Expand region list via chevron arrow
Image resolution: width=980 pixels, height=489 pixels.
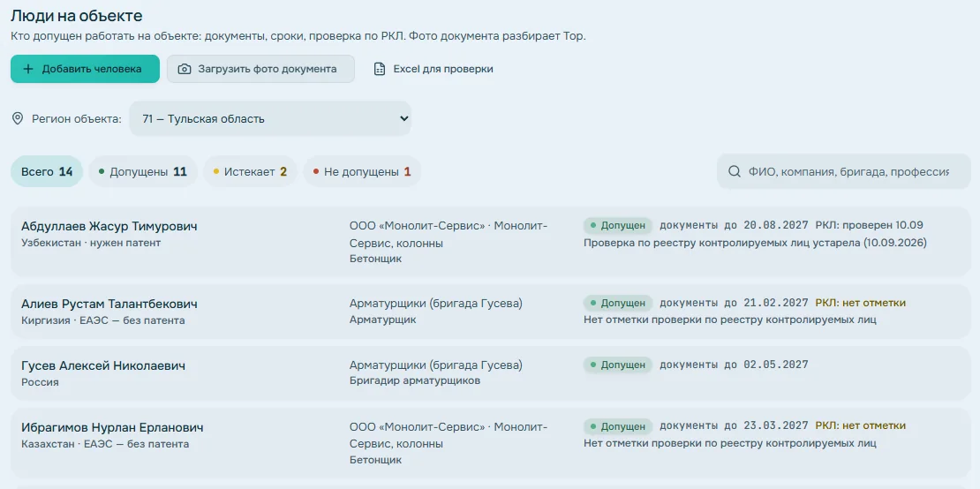pyautogui.click(x=403, y=118)
